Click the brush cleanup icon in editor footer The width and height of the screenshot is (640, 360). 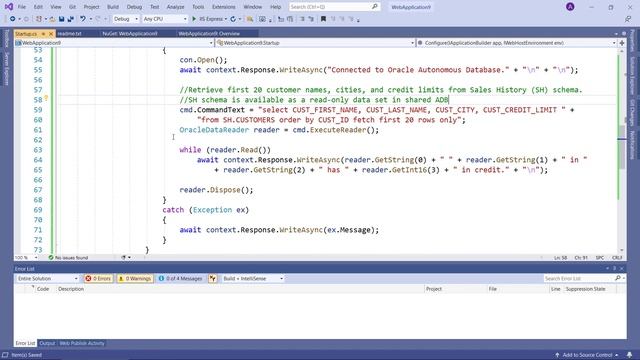pyautogui.click(x=124, y=258)
